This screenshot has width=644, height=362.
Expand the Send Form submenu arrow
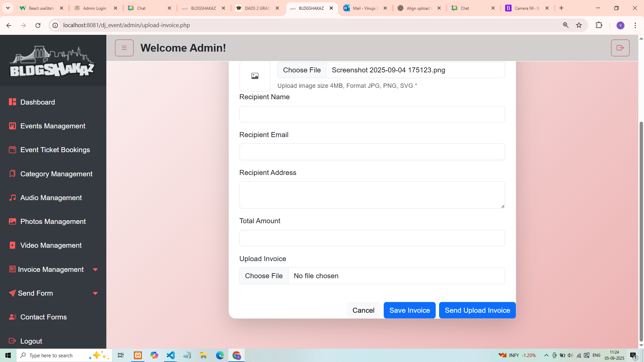point(95,293)
